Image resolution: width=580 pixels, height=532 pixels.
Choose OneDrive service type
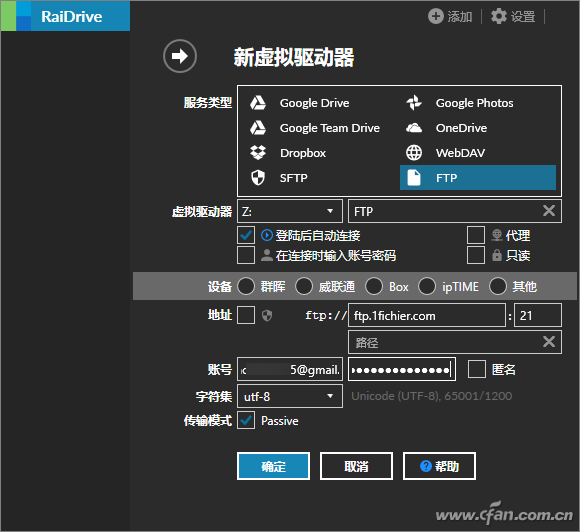click(478, 128)
